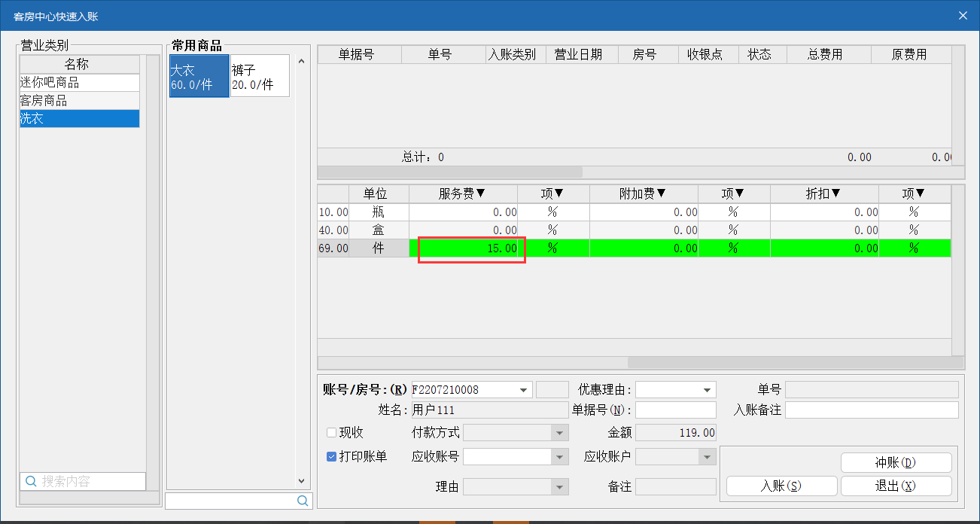Uncheck the 打印账单 checkbox
This screenshot has height=524, width=980.
coord(331,456)
